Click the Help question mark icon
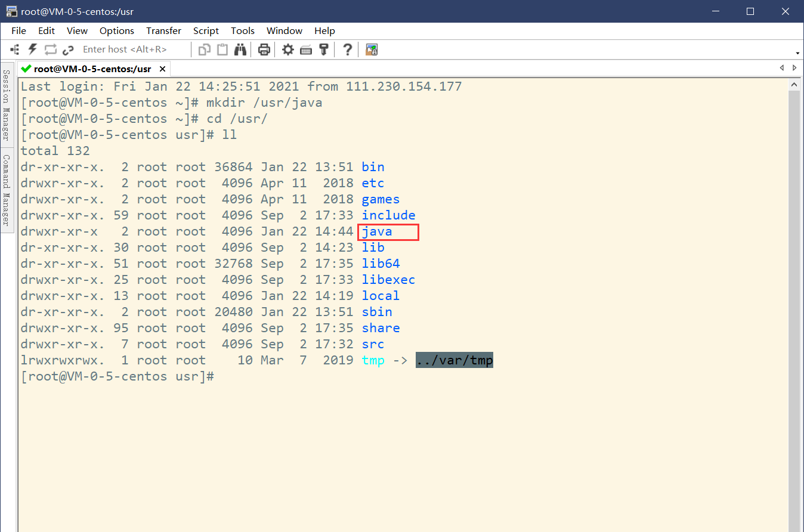The width and height of the screenshot is (804, 532). (348, 50)
